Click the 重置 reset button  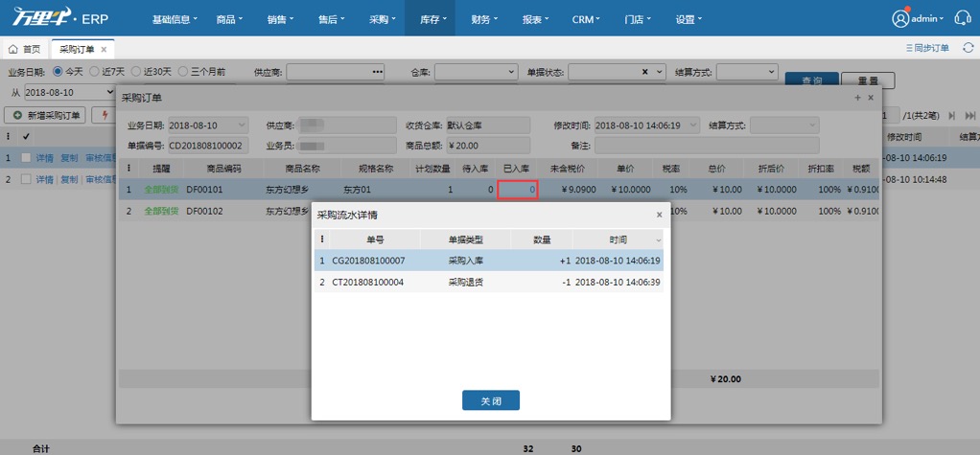point(868,80)
